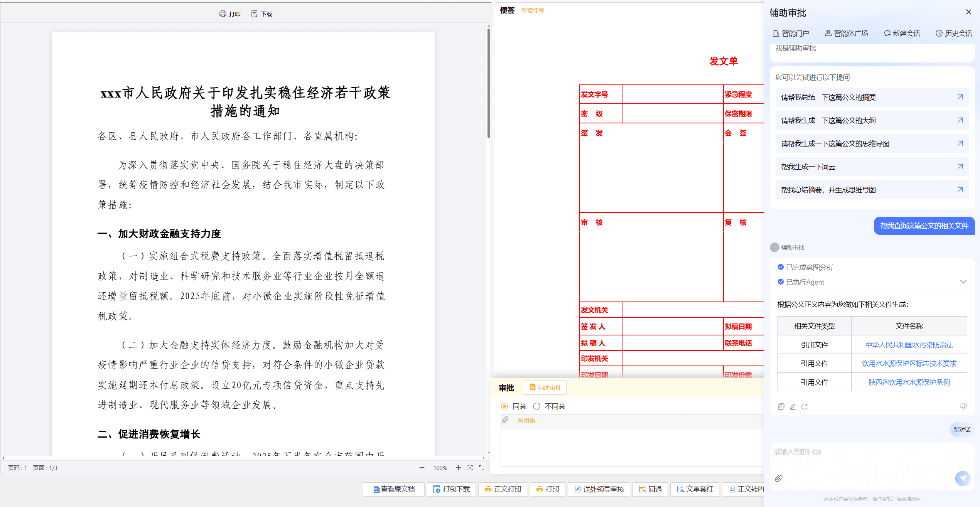
Task: Open arrow for 请帮我生成一下这篇公文的大纲
Action: tap(960, 120)
